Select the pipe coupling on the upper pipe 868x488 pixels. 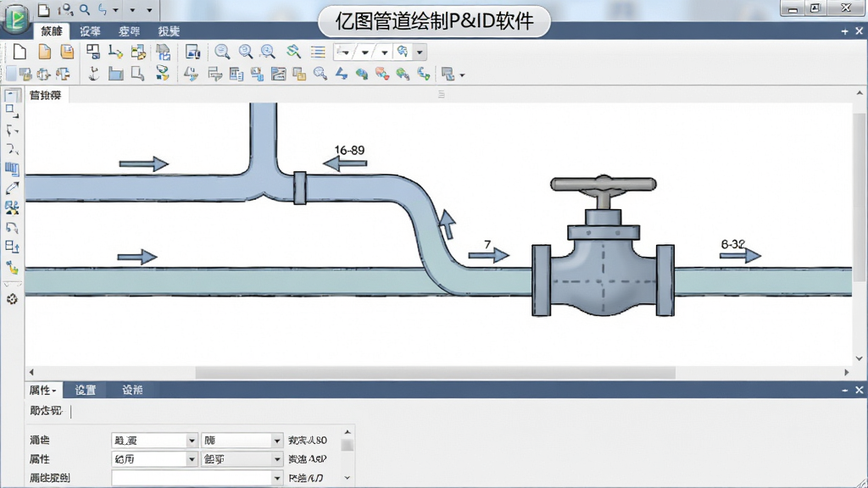click(x=300, y=188)
